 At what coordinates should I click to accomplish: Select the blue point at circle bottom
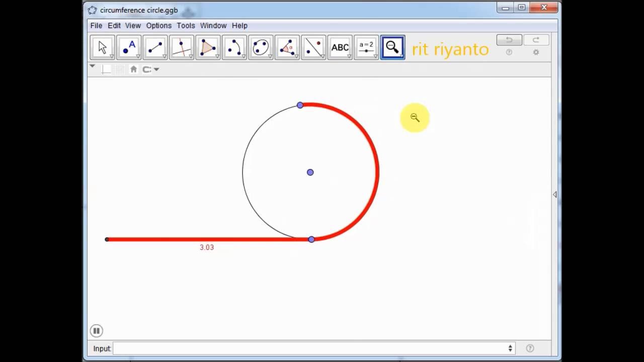point(311,239)
